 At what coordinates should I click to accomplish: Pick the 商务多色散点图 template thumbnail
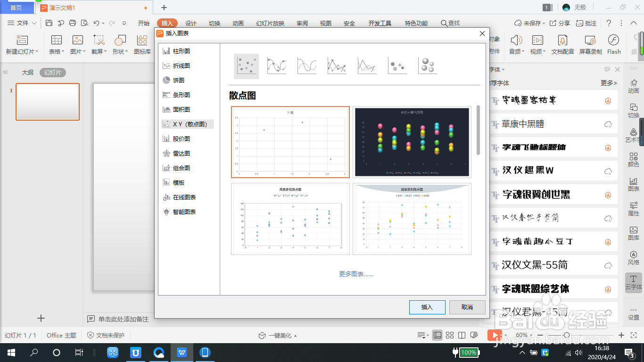(290, 219)
